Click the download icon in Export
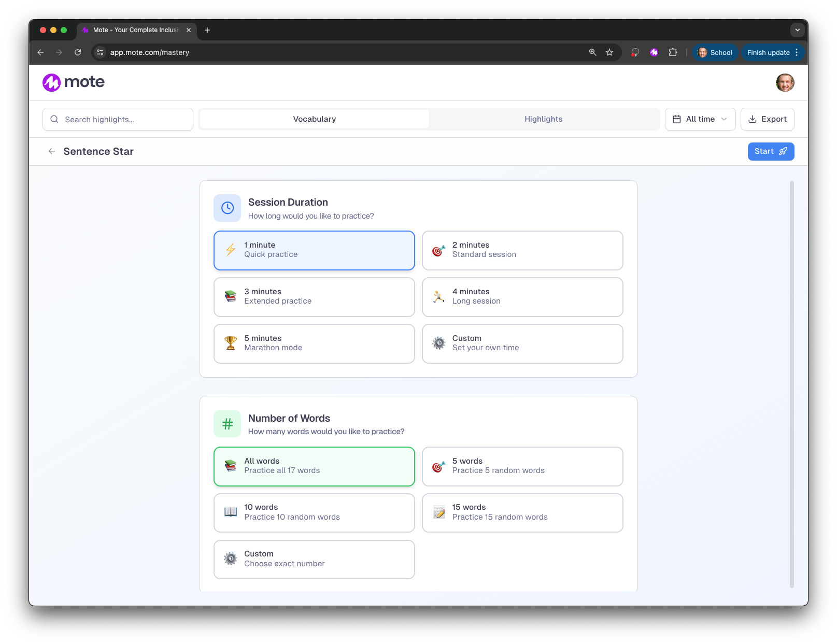Screen dimensions: 837x644 (x=753, y=119)
